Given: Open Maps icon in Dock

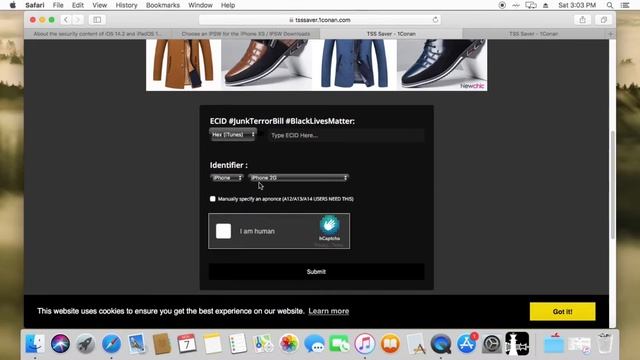Looking at the screenshot, I should point(263,344).
